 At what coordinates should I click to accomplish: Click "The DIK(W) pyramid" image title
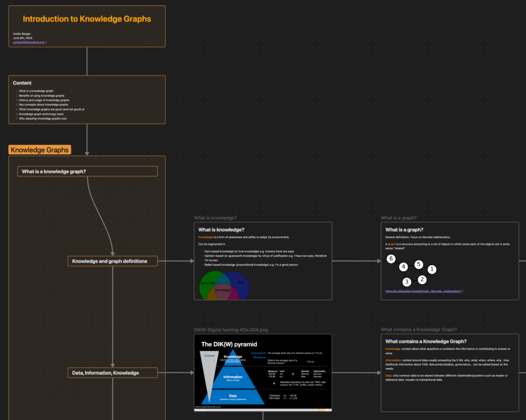(x=229, y=344)
